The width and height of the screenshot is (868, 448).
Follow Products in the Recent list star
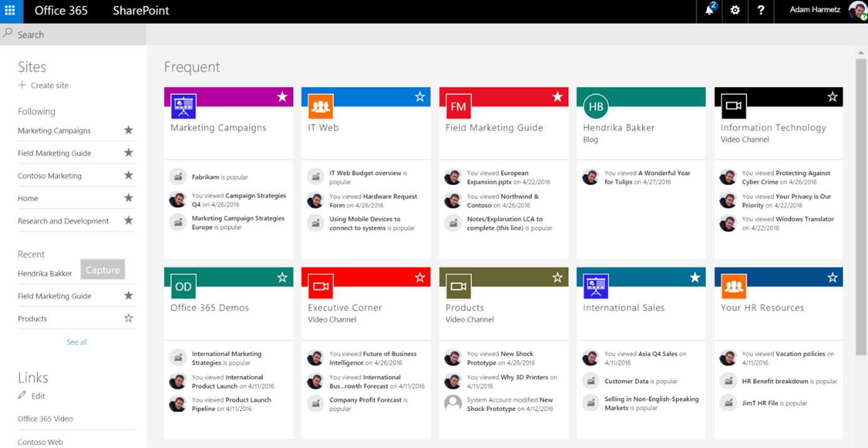coord(128,318)
